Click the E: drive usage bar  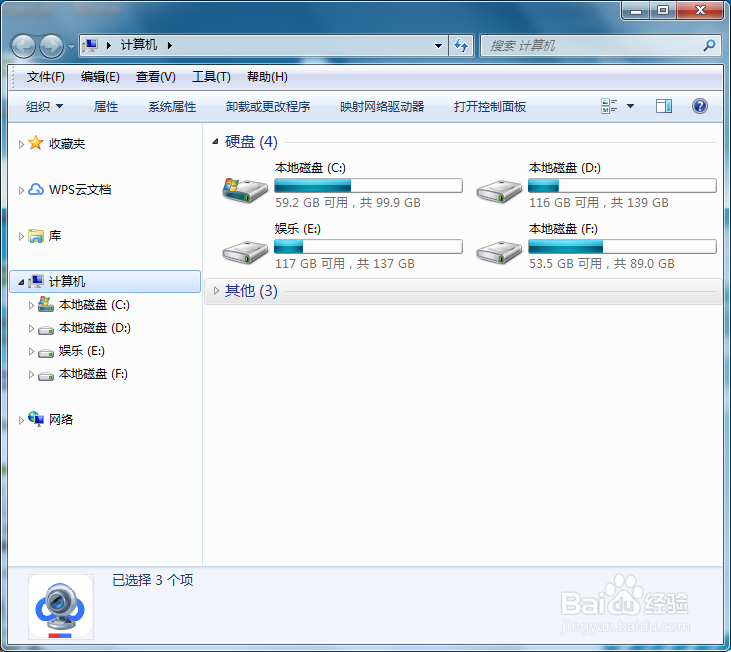click(368, 247)
